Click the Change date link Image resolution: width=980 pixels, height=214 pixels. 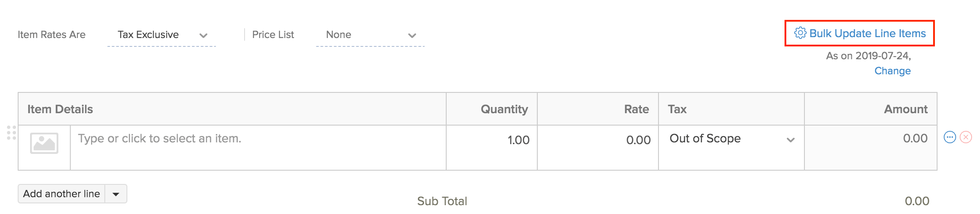892,71
